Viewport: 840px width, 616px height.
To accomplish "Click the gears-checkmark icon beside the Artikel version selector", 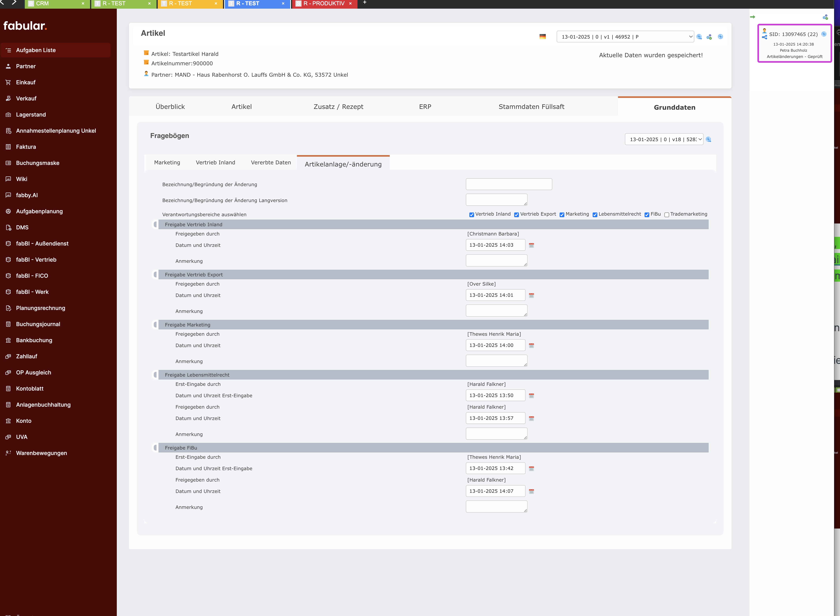I will coord(709,37).
